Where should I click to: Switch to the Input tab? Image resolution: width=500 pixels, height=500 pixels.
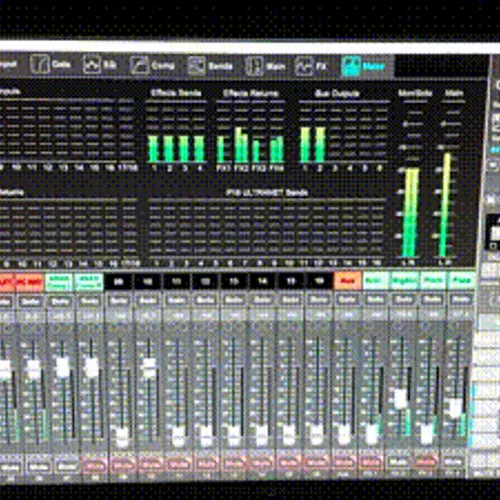pos(8,64)
